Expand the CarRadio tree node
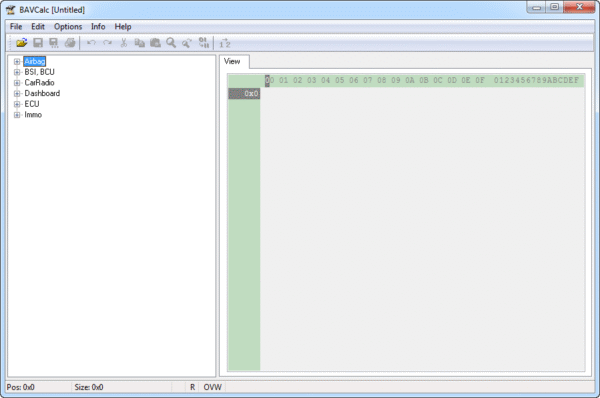This screenshot has width=600, height=398. coord(17,83)
